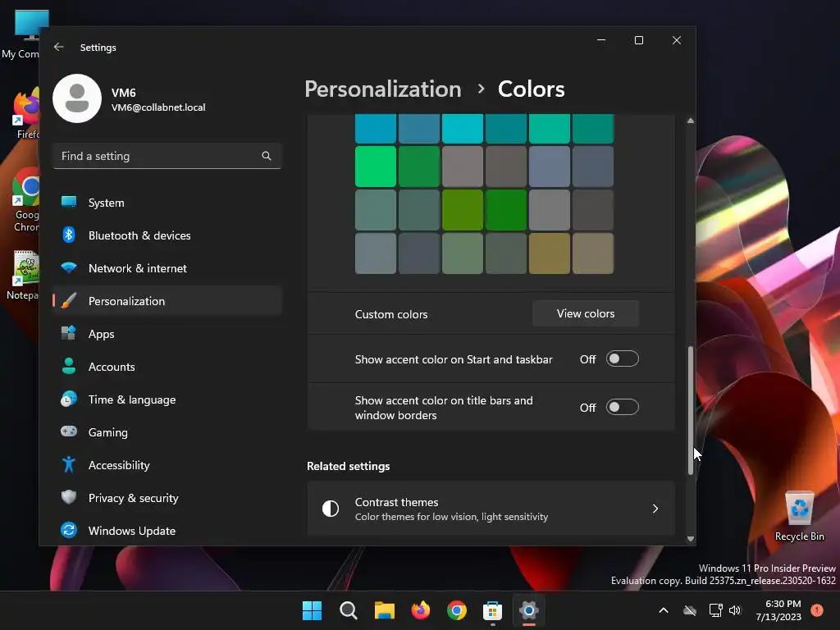The image size is (840, 630).
Task: Click Personalization breadcrumb link
Action: [383, 89]
